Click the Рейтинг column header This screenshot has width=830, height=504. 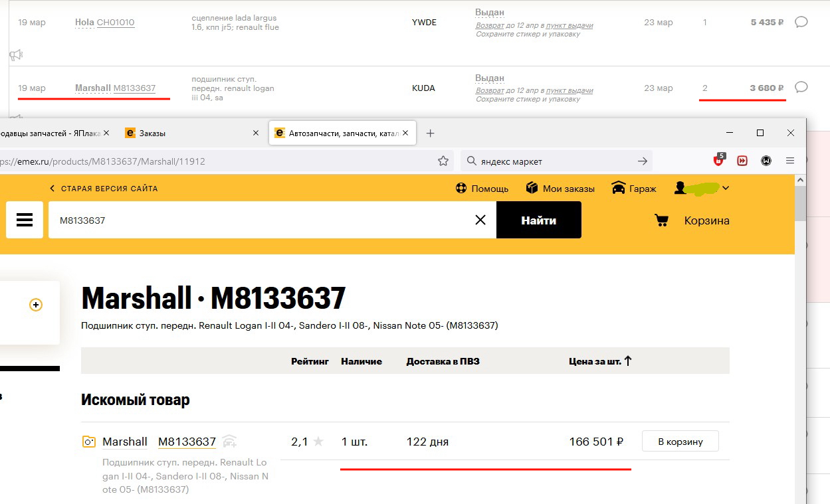click(310, 361)
